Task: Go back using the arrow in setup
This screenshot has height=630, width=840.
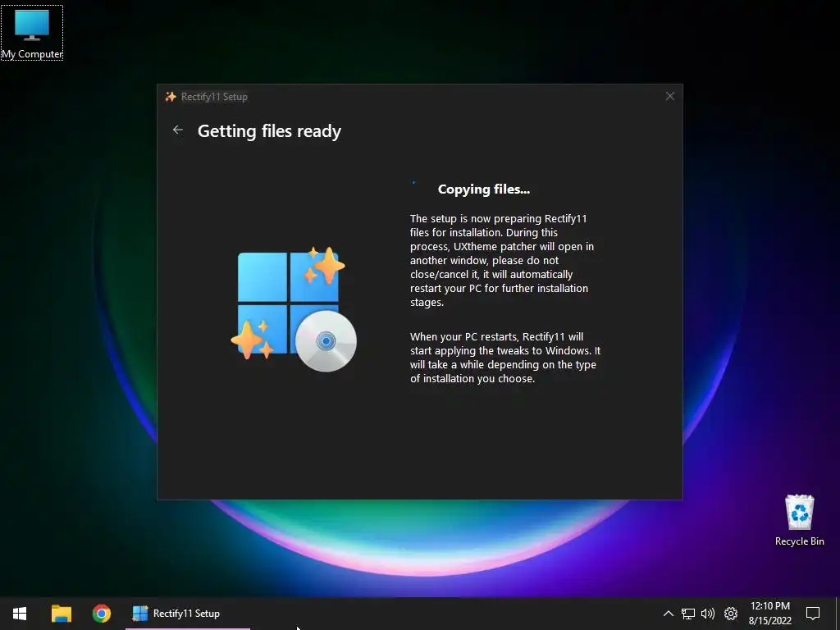Action: (x=178, y=130)
